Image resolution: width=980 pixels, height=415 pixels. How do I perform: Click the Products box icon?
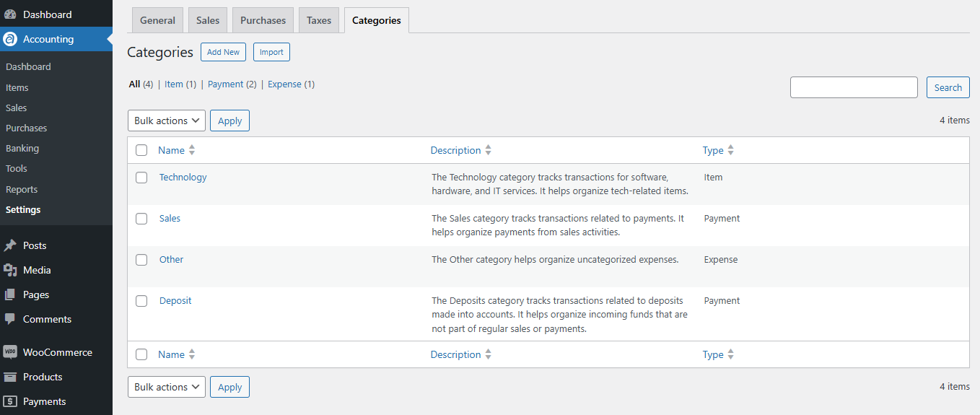click(10, 377)
